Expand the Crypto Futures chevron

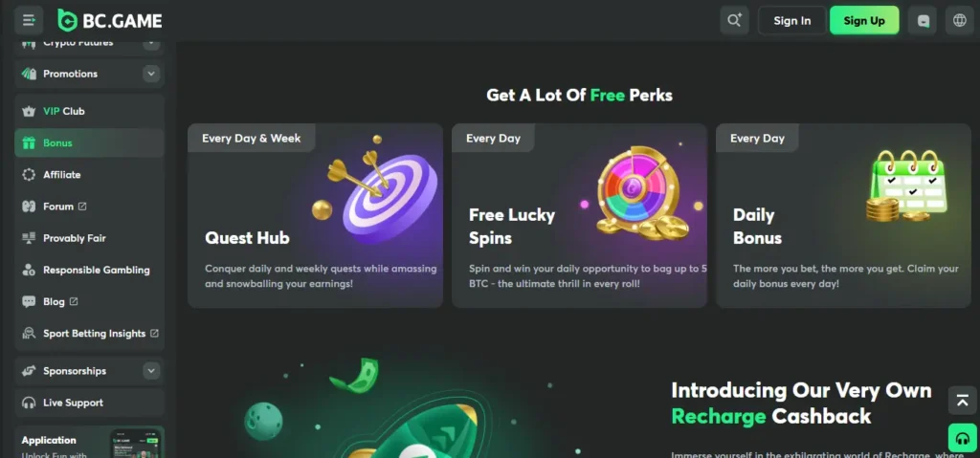tap(150, 42)
